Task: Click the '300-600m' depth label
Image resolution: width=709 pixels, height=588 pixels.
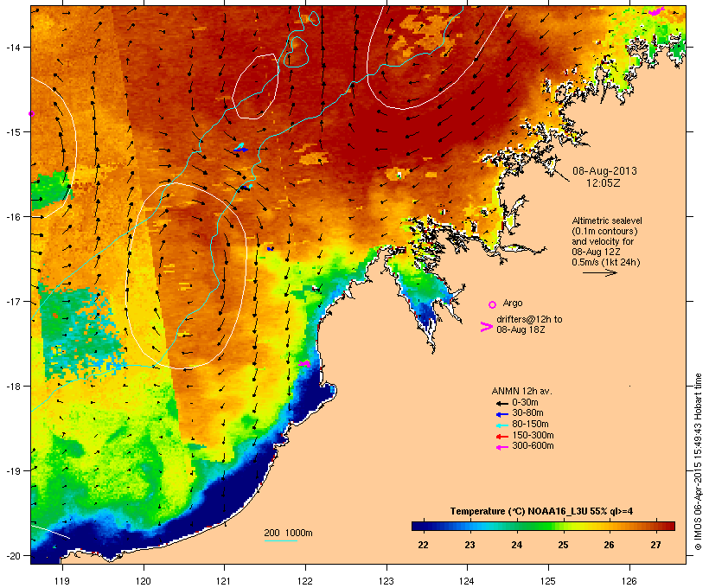Action: 533,446
